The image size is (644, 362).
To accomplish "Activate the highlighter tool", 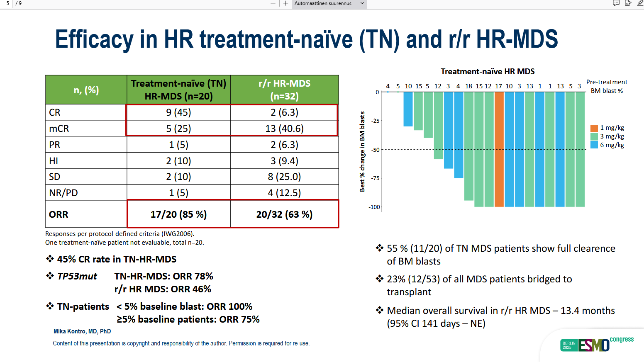I will (x=640, y=3).
